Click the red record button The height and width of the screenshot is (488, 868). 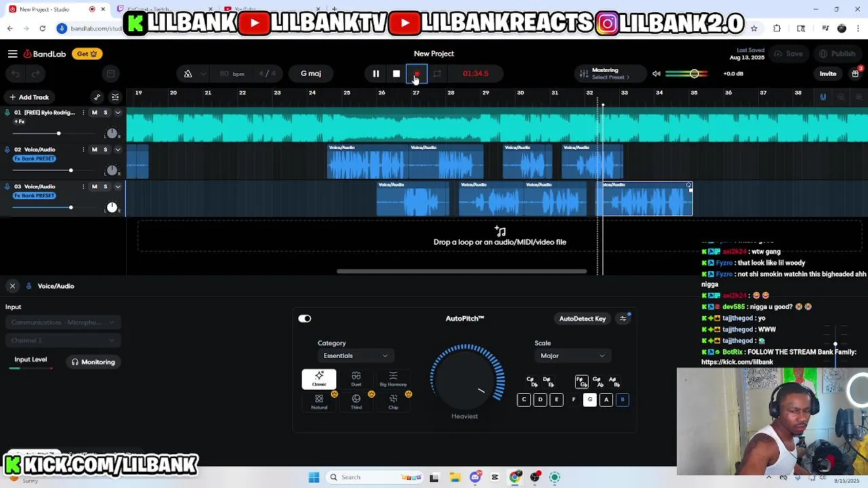tap(416, 73)
